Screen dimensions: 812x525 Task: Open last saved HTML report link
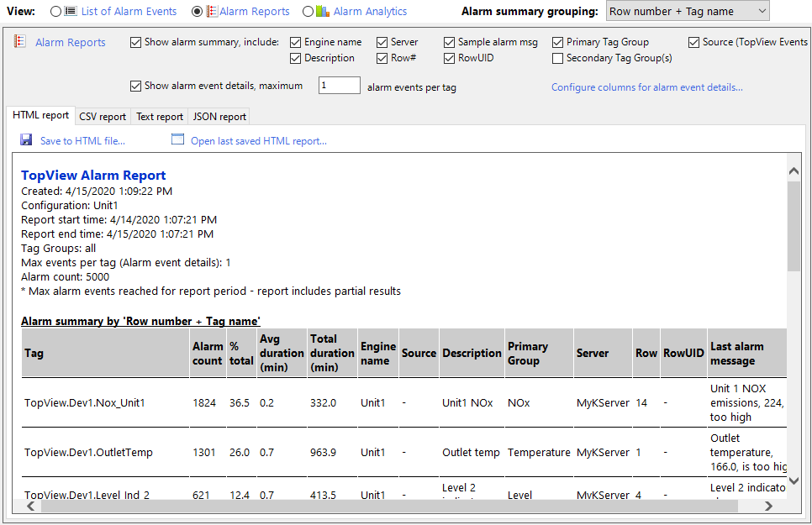tap(259, 141)
